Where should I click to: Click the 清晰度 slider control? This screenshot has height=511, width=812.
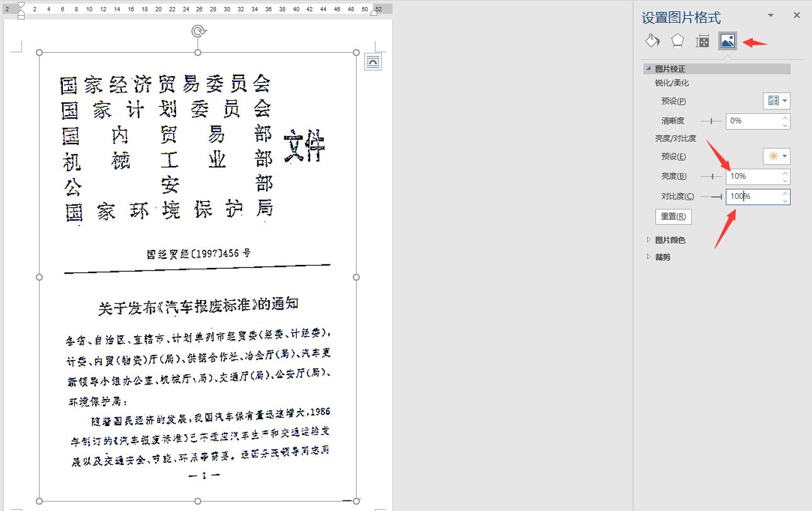[x=711, y=121]
